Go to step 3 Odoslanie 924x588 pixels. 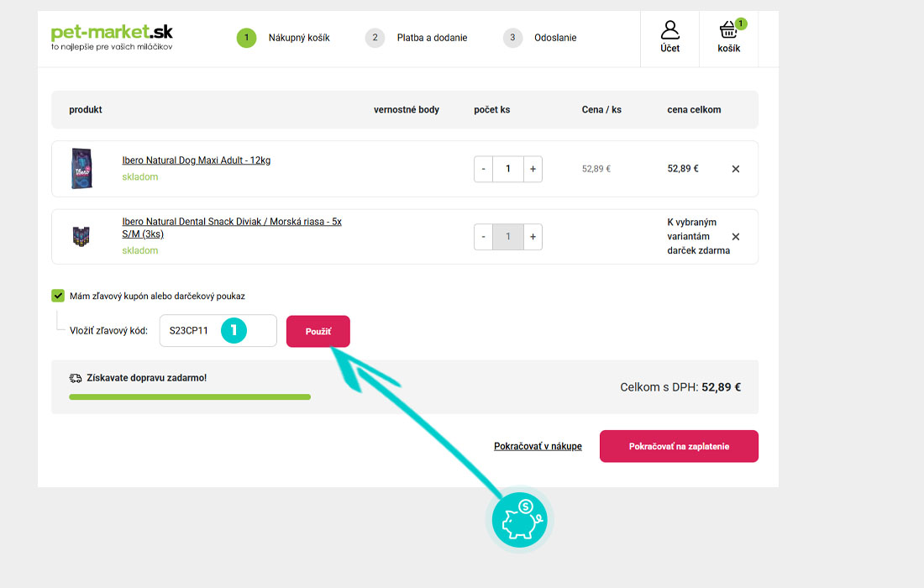(540, 38)
